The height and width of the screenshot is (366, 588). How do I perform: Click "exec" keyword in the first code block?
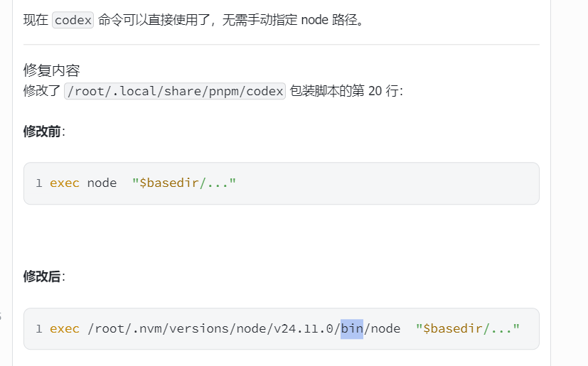point(65,183)
